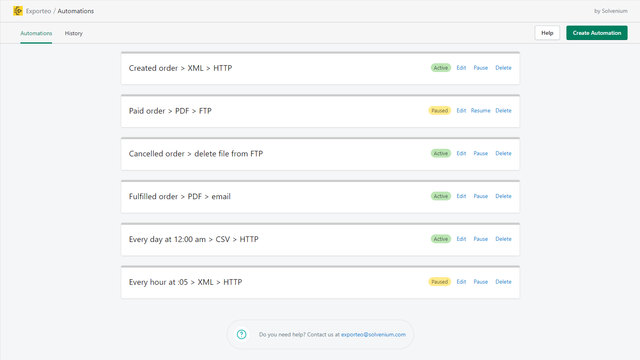Click the Paused badge on Every hour row
Image resolution: width=640 pixels, height=360 pixels.
tap(440, 282)
